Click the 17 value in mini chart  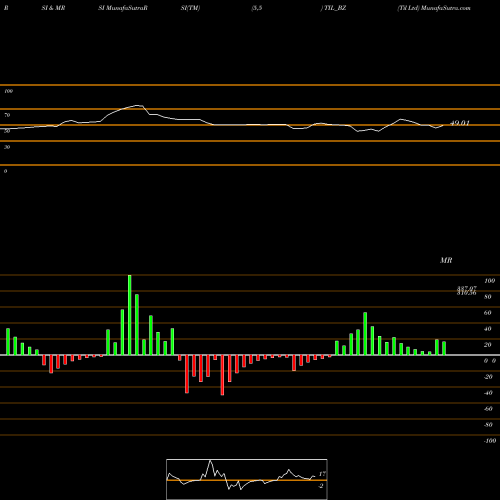click(x=322, y=474)
